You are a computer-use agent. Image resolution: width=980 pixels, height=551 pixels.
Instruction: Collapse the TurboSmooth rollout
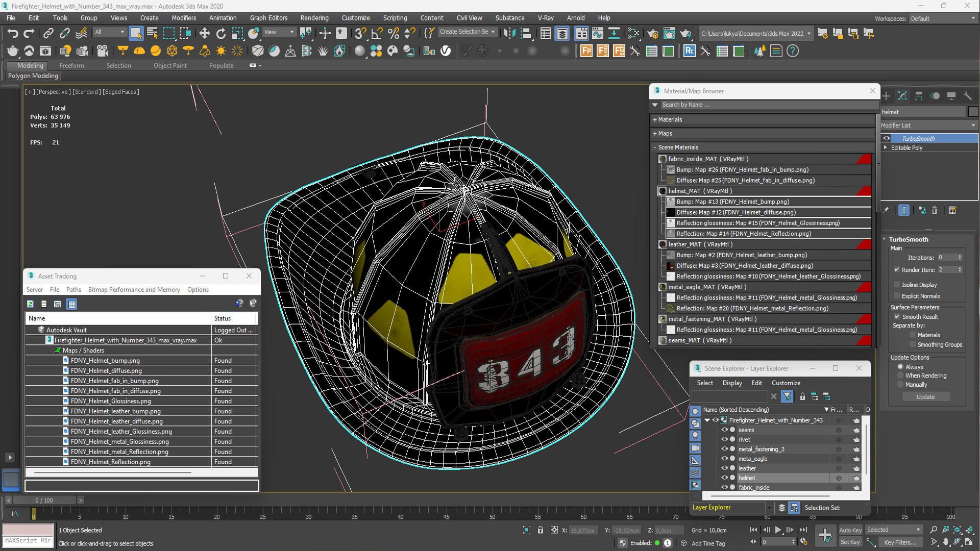885,239
